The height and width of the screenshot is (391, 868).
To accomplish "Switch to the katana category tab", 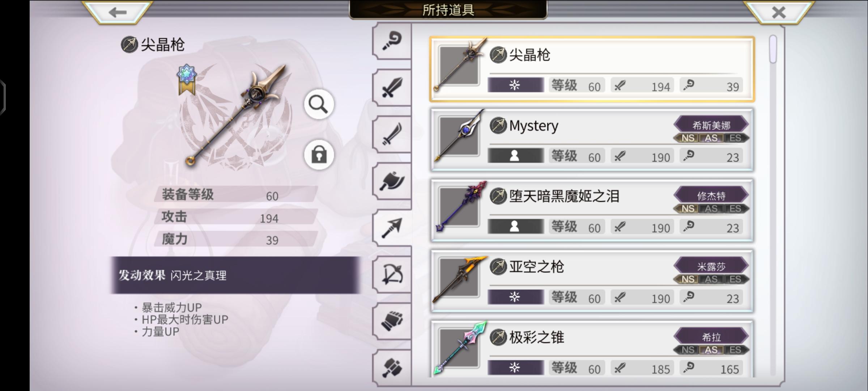I will click(392, 134).
